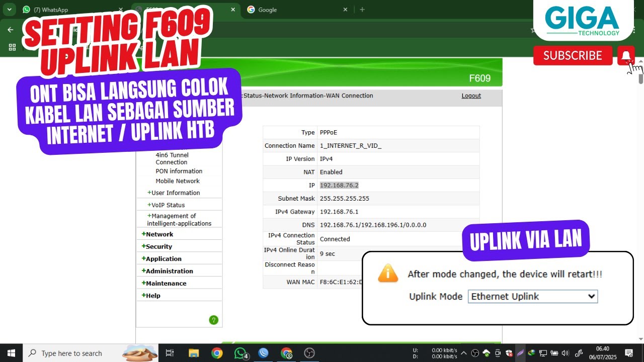This screenshot has width=644, height=362.
Task: Expand the User Information section
Action: (174, 193)
